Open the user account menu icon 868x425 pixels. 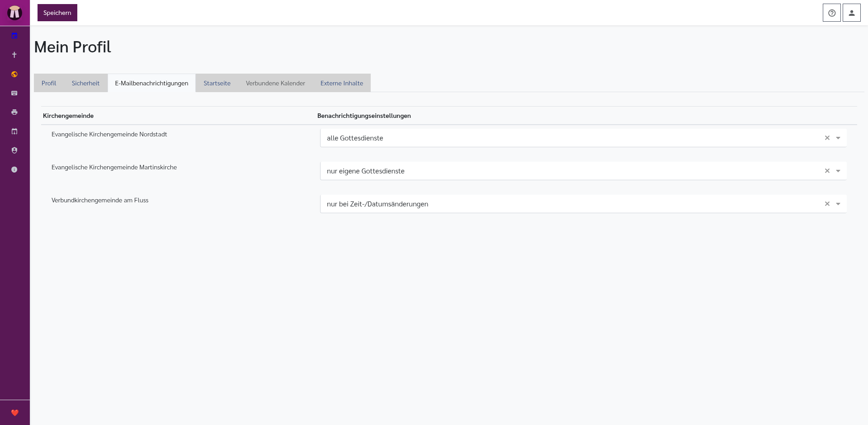[x=852, y=13]
